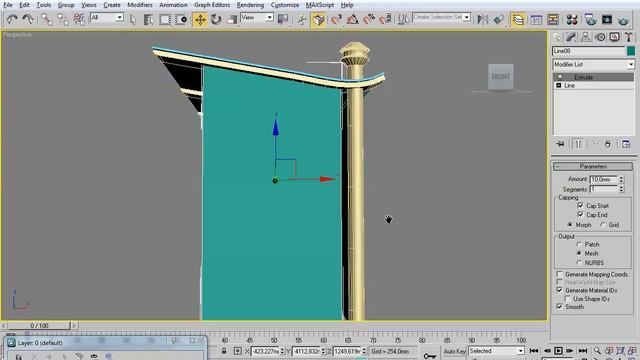
Task: Choose Rectangular Selection Region icon
Action: (x=164, y=19)
